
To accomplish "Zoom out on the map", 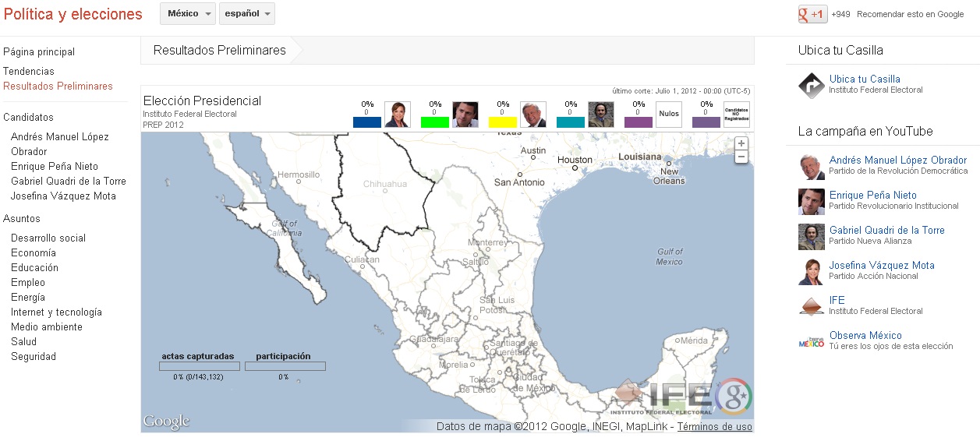I will pos(741,157).
